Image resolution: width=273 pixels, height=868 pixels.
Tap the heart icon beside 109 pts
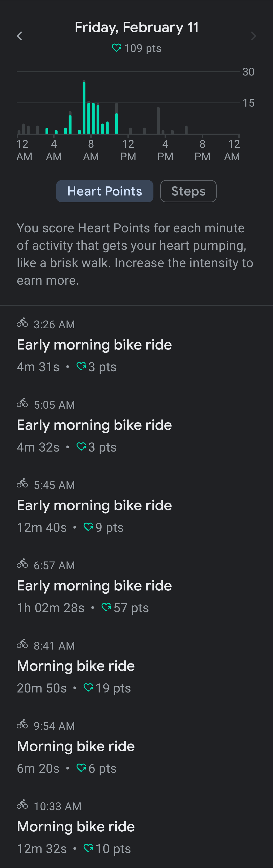pos(117,48)
